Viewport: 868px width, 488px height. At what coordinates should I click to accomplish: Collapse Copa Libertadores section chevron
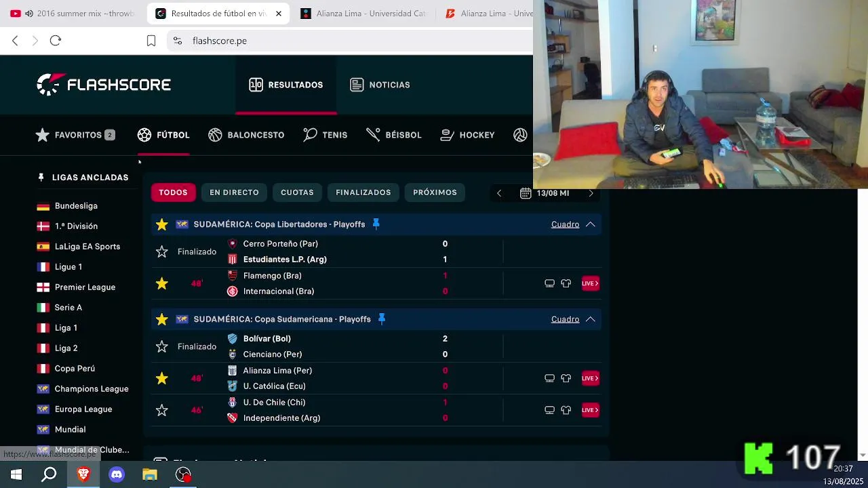pos(590,224)
